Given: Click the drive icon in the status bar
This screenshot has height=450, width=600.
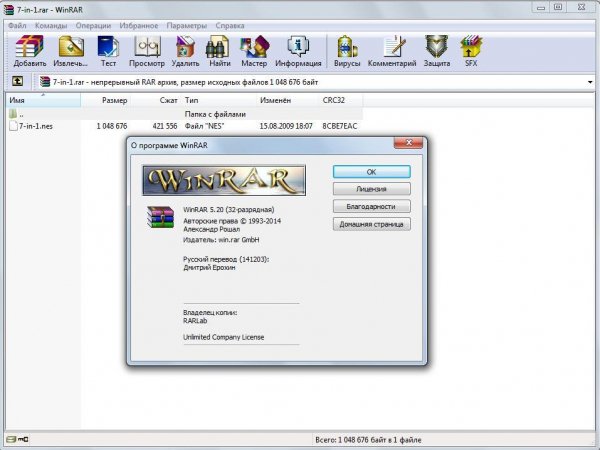Looking at the screenshot, I should [x=11, y=439].
